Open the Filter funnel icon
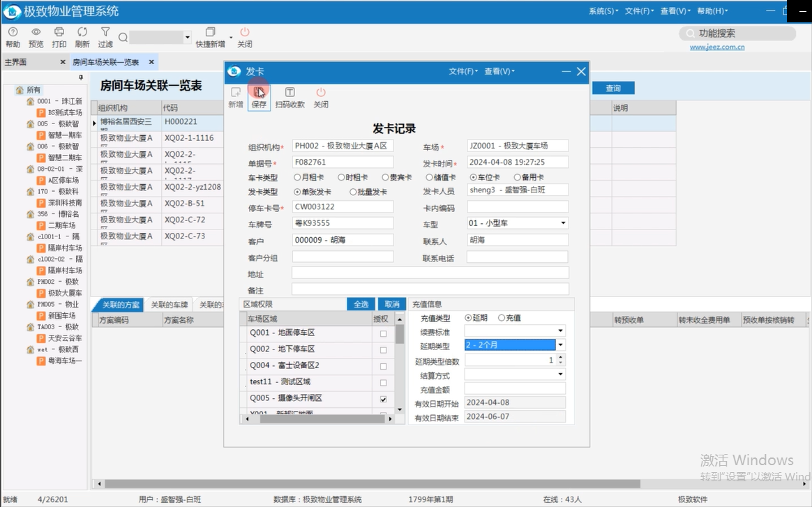812x507 pixels. (x=105, y=33)
